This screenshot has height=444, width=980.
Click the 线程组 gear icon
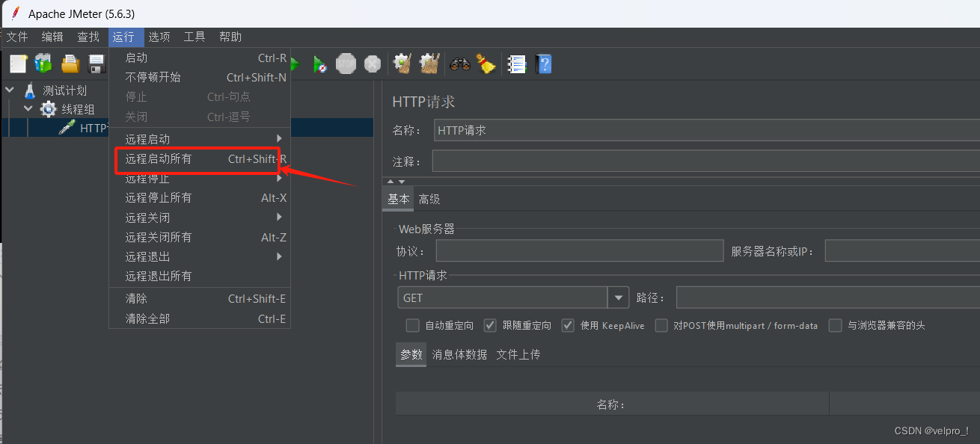pyautogui.click(x=49, y=110)
